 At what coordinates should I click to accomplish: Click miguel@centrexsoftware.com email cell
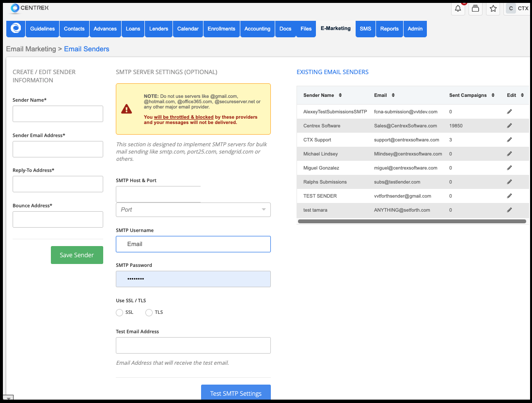pos(406,168)
